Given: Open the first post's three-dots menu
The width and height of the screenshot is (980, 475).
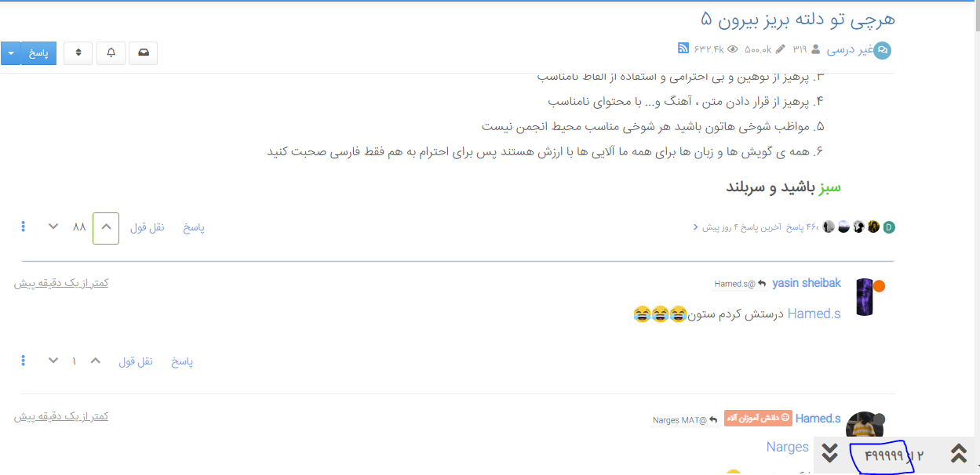Looking at the screenshot, I should point(24,227).
